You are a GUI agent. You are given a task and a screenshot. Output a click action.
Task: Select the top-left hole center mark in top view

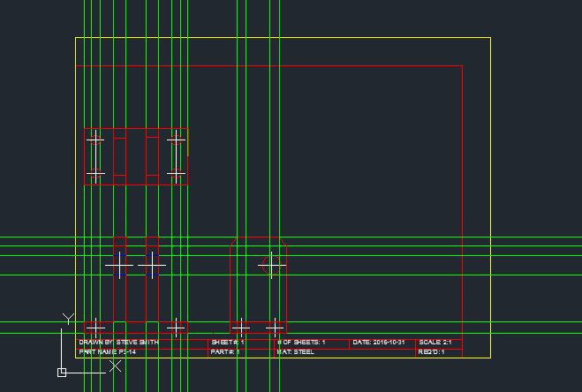pos(95,139)
